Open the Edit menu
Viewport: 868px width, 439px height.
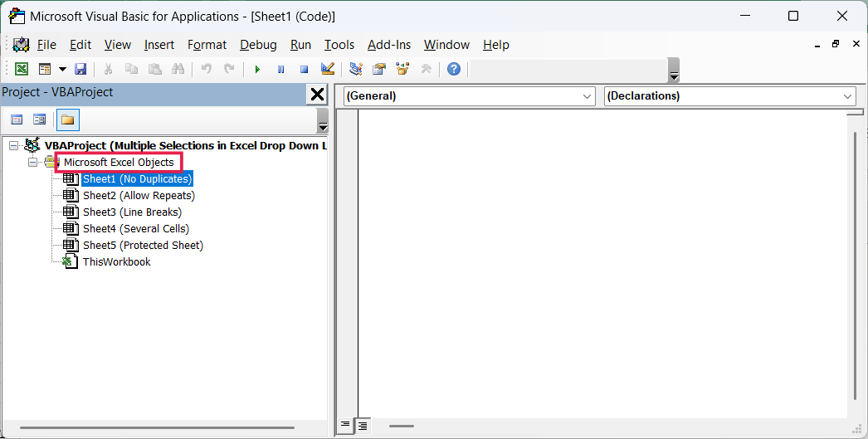pyautogui.click(x=80, y=45)
